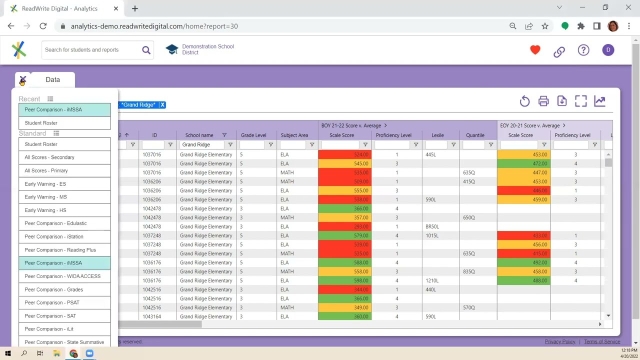Open File Explorer from the taskbar

[x=56, y=353]
